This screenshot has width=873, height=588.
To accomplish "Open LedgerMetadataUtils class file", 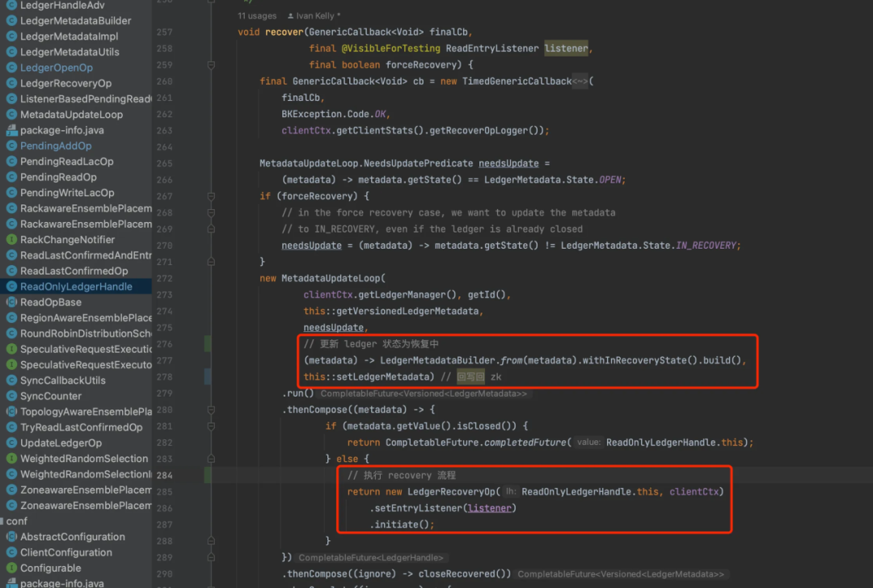I will click(70, 52).
